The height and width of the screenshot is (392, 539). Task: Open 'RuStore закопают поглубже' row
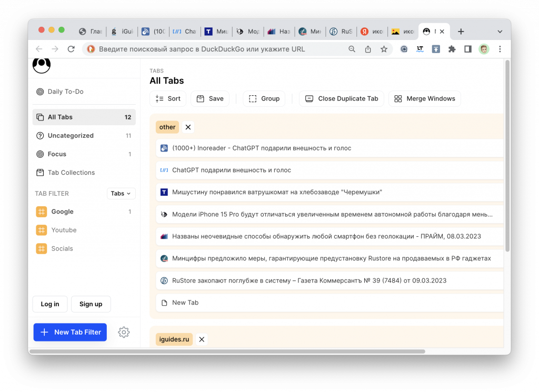330,280
